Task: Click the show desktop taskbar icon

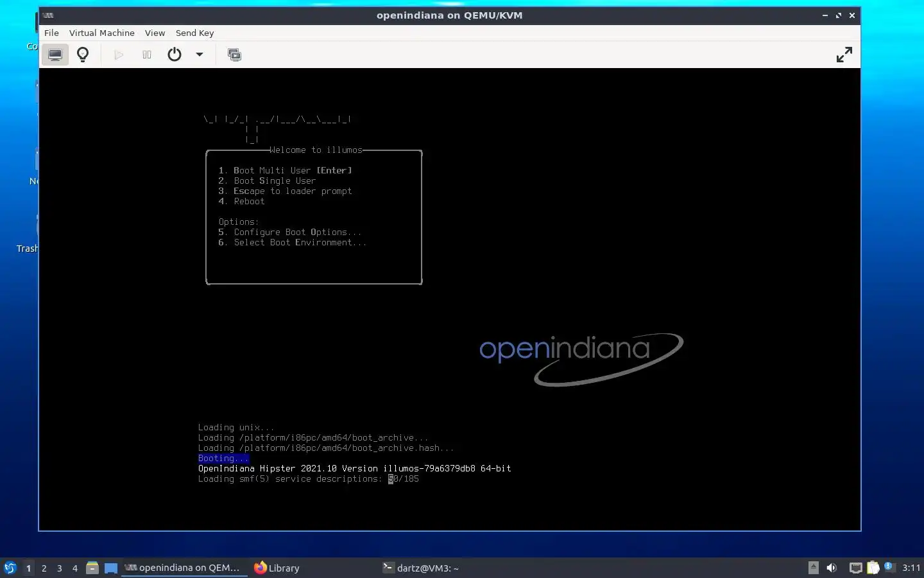Action: (x=111, y=568)
